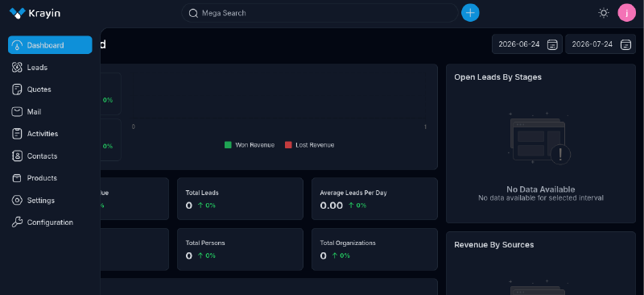The image size is (644, 295).
Task: Click the Total Persons card
Action: pos(240,249)
